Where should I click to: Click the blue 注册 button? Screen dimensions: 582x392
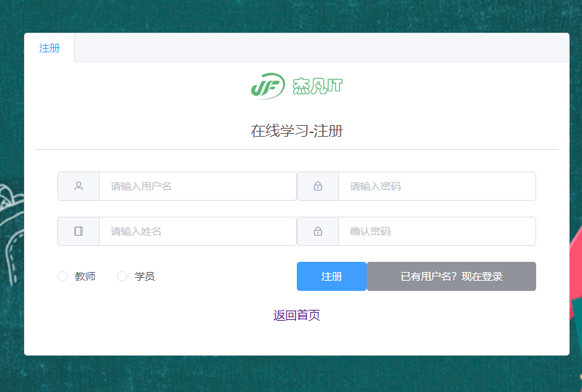(332, 276)
